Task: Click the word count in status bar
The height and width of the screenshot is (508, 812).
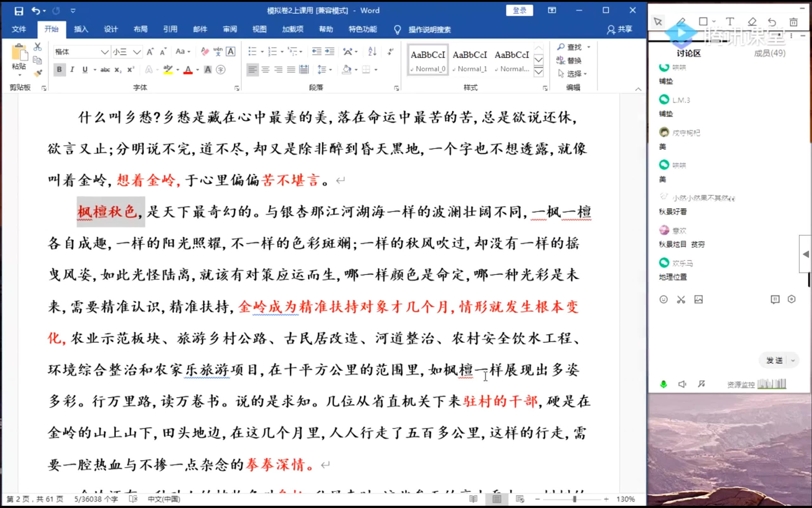Action: tap(96, 499)
